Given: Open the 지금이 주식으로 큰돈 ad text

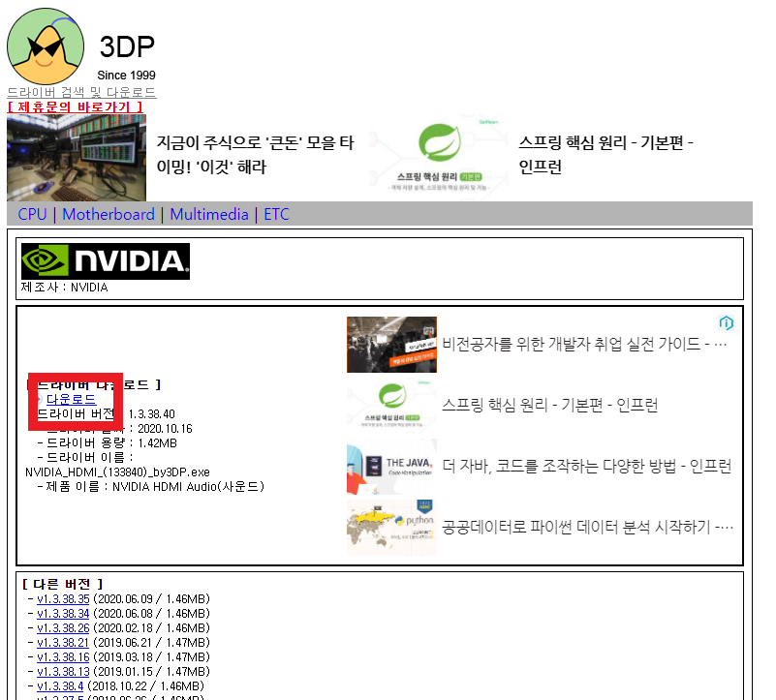Looking at the screenshot, I should (256, 155).
